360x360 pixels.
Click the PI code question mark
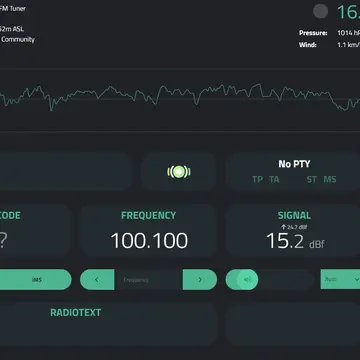tap(3, 241)
